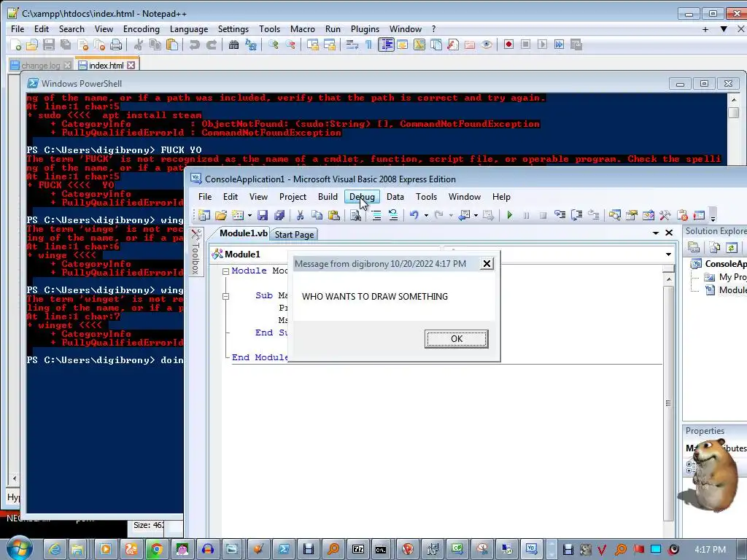Image resolution: width=747 pixels, height=560 pixels.
Task: Click the PowerShell window vertical scrollbar thumb
Action: pyautogui.click(x=734, y=113)
